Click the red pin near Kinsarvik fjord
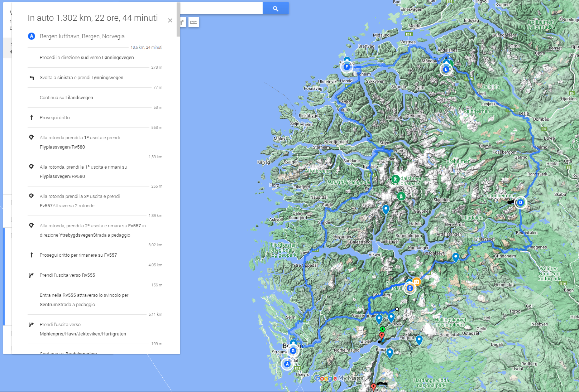 point(382,336)
